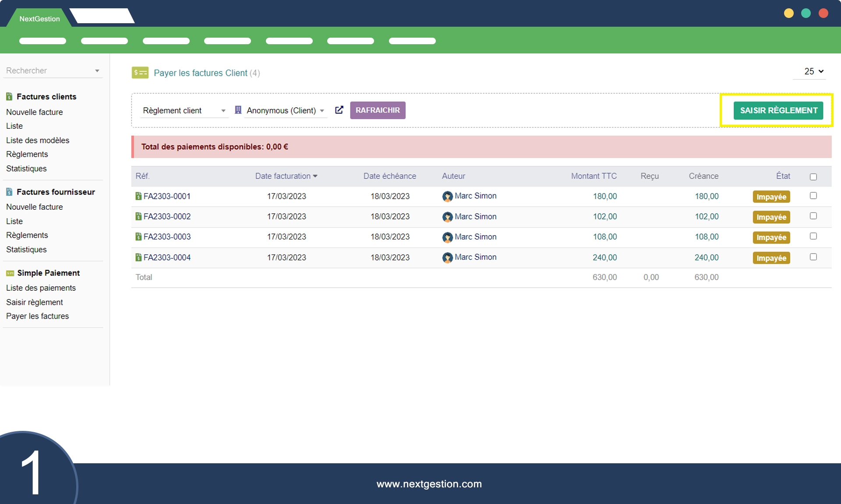This screenshot has height=504, width=841.
Task: Expand the Anonymous (Client) selector
Action: (285, 111)
